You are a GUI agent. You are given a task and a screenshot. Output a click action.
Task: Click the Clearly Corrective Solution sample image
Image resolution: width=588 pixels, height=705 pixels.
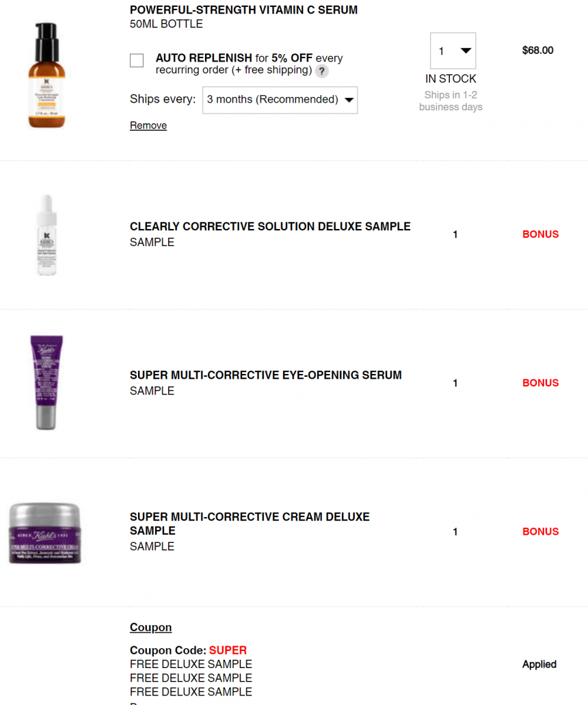click(46, 235)
